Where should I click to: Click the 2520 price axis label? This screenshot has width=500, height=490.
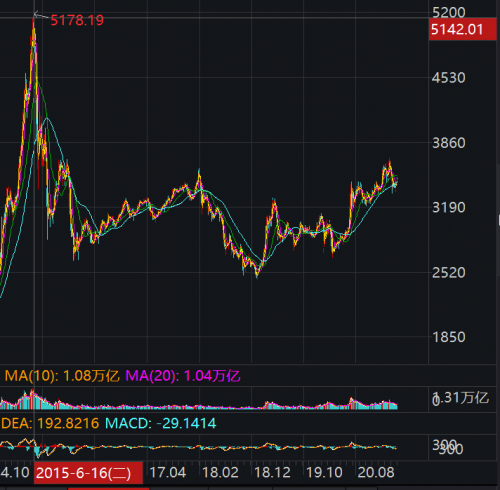pyautogui.click(x=449, y=273)
